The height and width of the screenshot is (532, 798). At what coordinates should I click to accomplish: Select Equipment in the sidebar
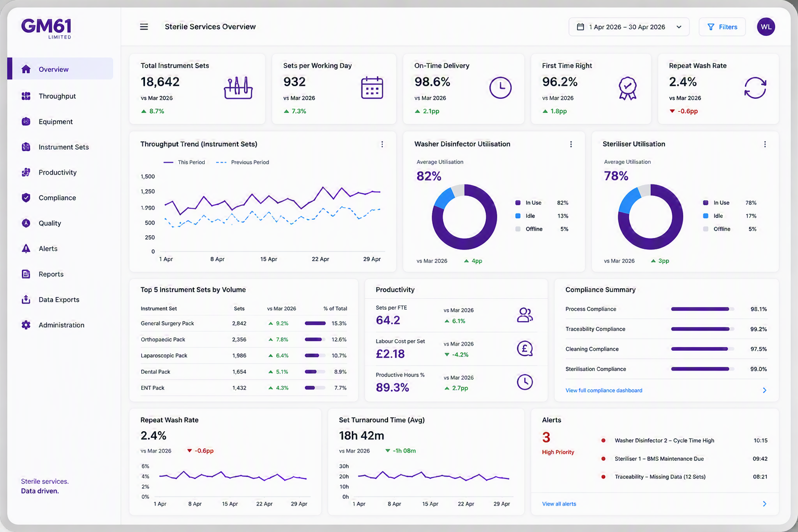click(x=60, y=122)
